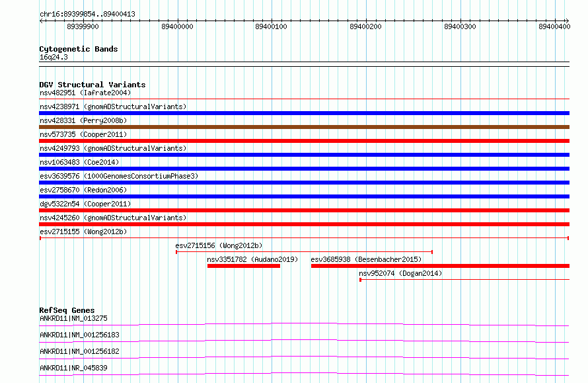Click the 89400400 ruler tick label
This screenshot has height=383, width=588.
[554, 26]
